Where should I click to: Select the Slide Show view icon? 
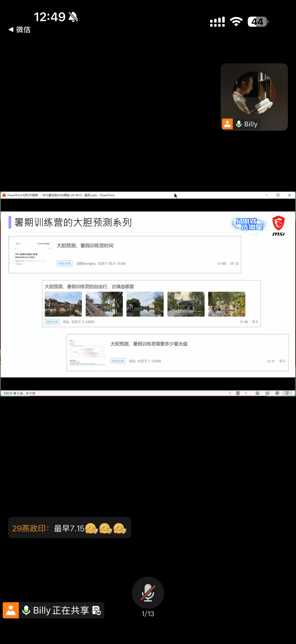tap(287, 393)
